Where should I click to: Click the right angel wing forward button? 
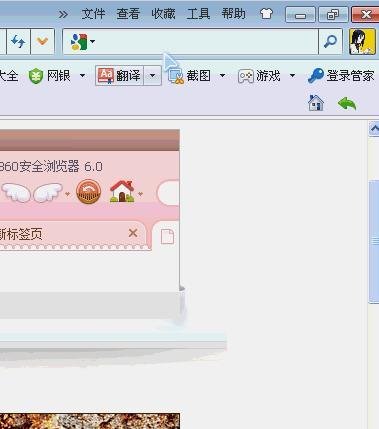[x=48, y=193]
